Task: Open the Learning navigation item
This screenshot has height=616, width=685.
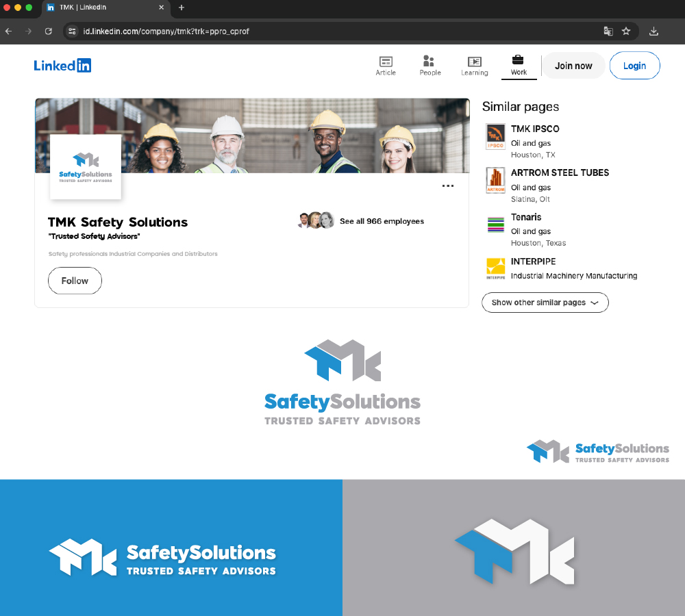Action: coord(475,66)
